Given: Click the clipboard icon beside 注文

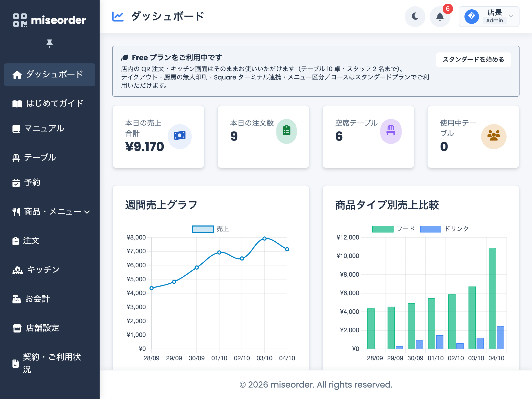Looking at the screenshot, I should click(x=16, y=241).
